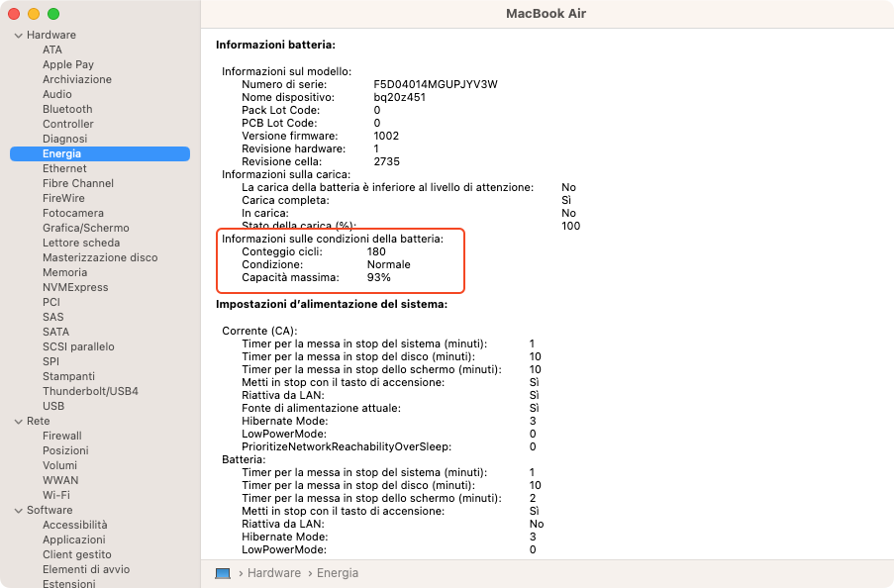Viewport: 894px width, 588px height.
Task: Minimize the window with yellow button
Action: pyautogui.click(x=34, y=14)
